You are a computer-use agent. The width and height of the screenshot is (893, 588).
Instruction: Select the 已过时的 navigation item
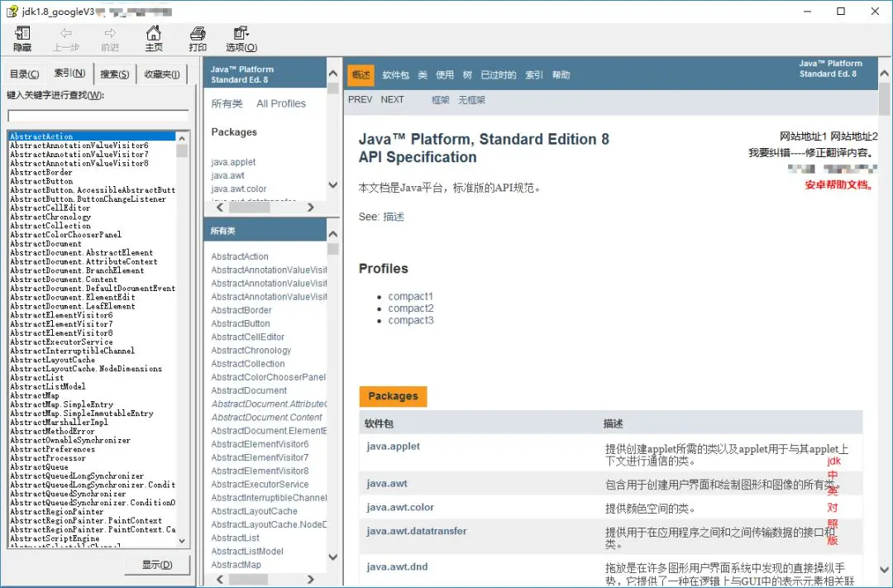[x=499, y=74]
